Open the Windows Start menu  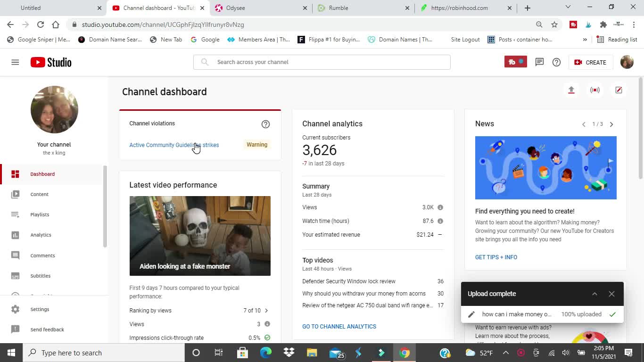11,353
